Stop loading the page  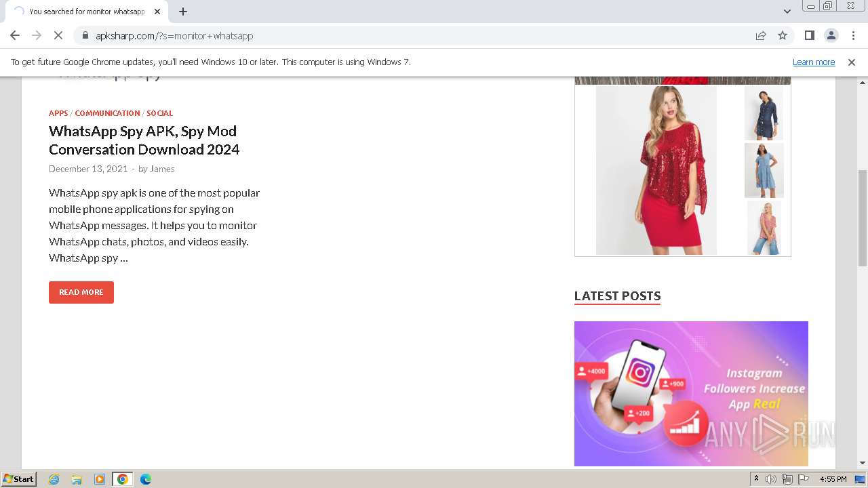click(x=58, y=35)
